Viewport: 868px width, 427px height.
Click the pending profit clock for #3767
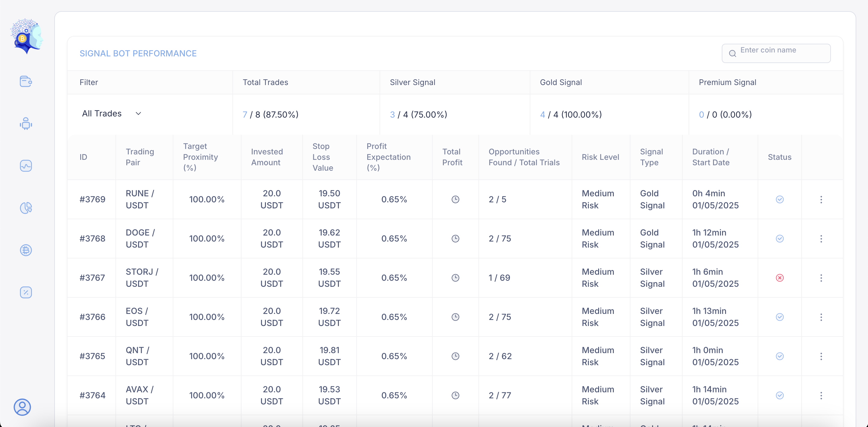pos(455,278)
